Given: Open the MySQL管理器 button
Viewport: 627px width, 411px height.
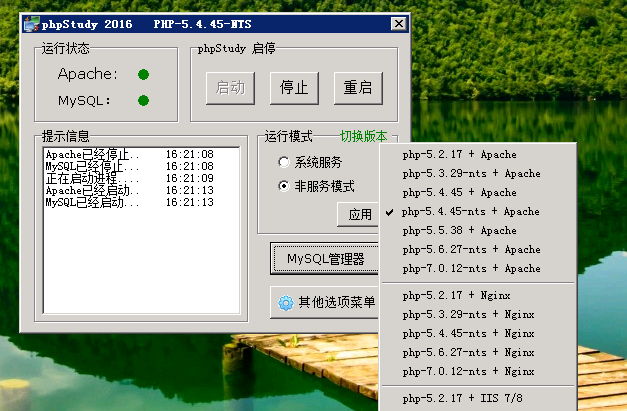Looking at the screenshot, I should (x=324, y=259).
